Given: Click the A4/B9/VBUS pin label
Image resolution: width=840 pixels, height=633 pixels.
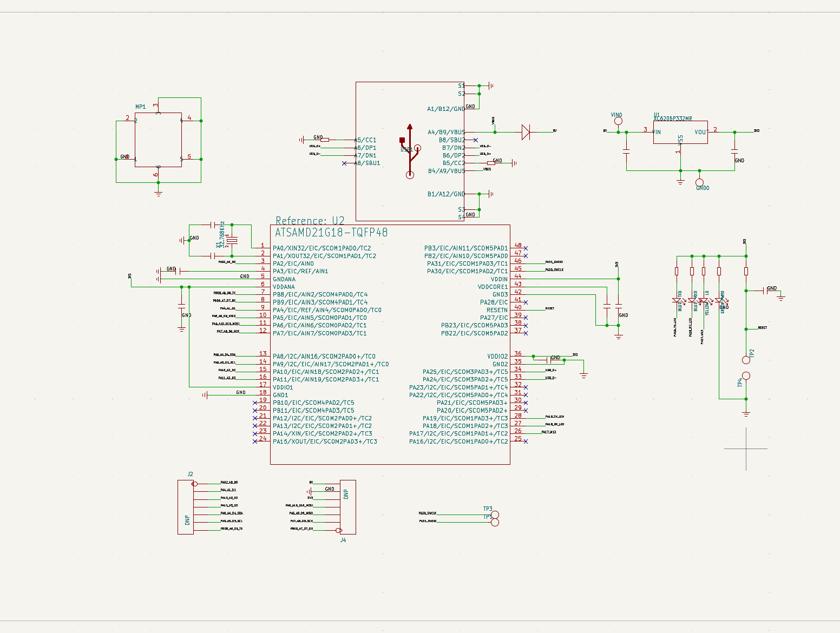Looking at the screenshot, I should pos(447,132).
